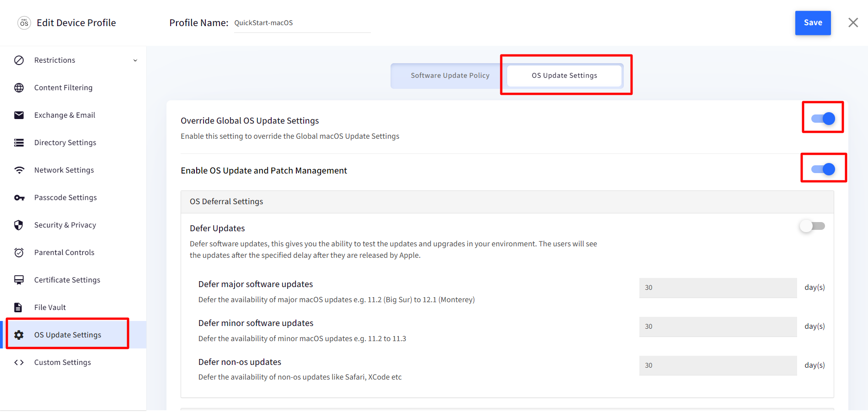Click the Custom Settings code brackets icon
Image resolution: width=868 pixels, height=413 pixels.
click(19, 362)
